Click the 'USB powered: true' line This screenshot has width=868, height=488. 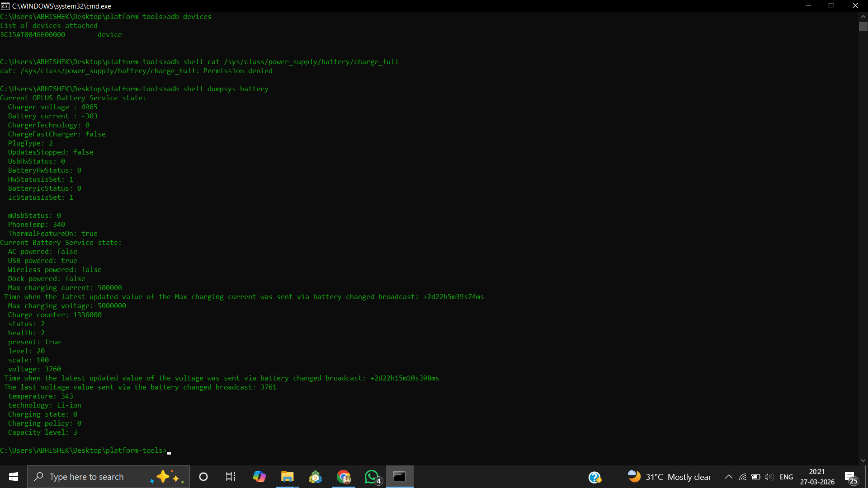[x=42, y=261]
